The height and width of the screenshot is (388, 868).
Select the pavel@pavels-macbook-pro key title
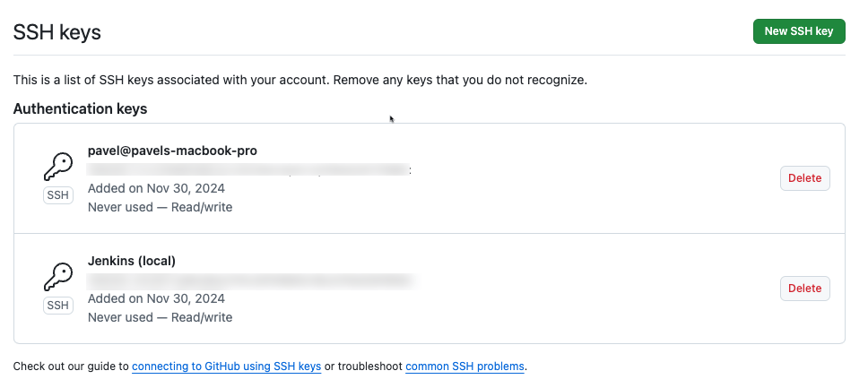pyautogui.click(x=172, y=151)
